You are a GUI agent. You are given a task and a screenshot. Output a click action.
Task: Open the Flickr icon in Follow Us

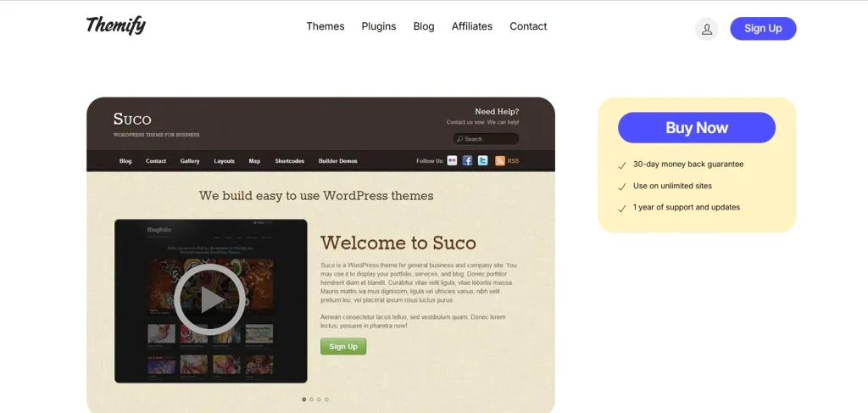coord(453,161)
